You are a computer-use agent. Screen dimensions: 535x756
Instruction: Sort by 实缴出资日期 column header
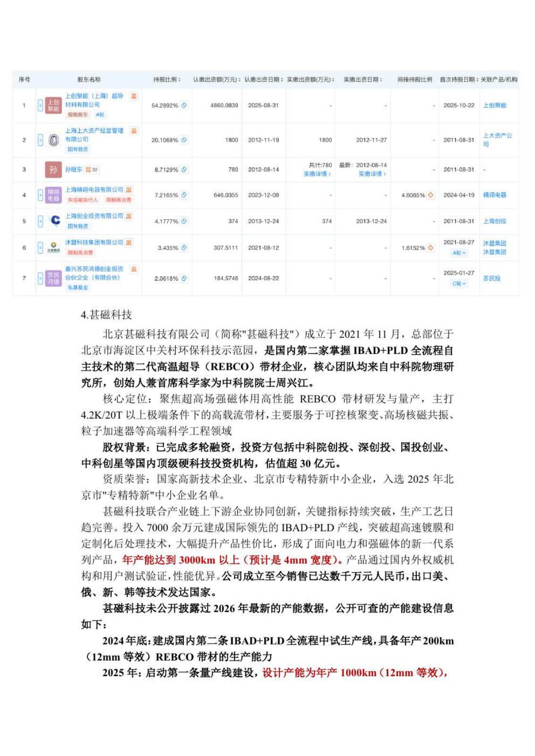(363, 79)
